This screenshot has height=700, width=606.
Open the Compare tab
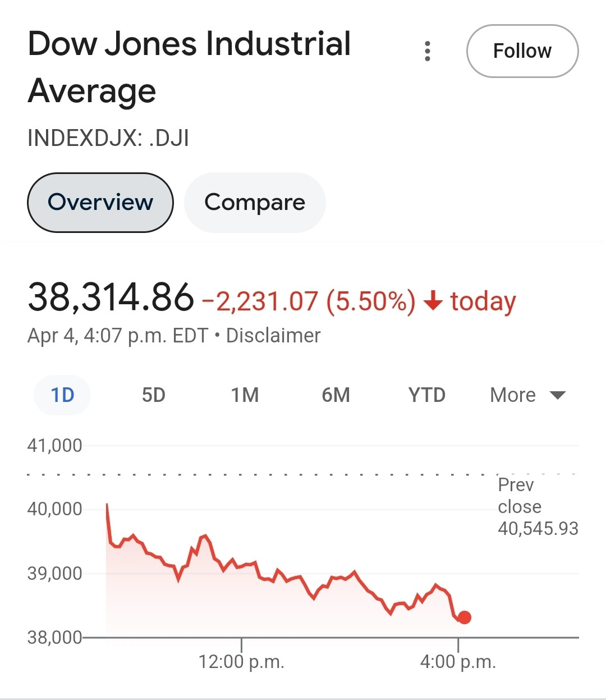click(255, 203)
